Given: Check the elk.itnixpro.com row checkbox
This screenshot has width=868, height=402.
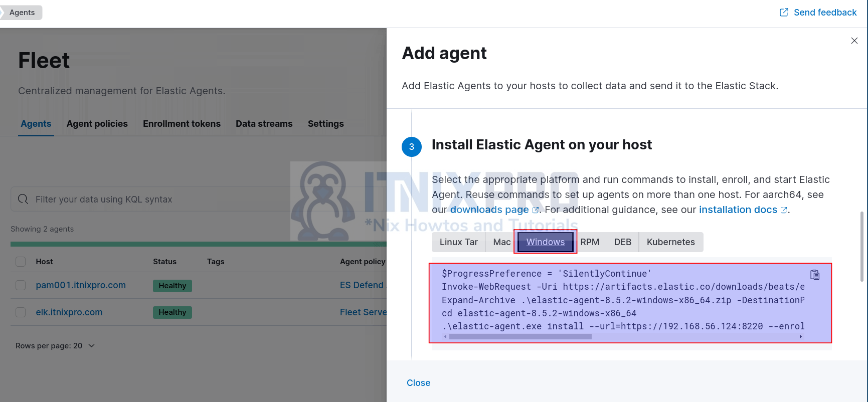Looking at the screenshot, I should click(x=21, y=312).
